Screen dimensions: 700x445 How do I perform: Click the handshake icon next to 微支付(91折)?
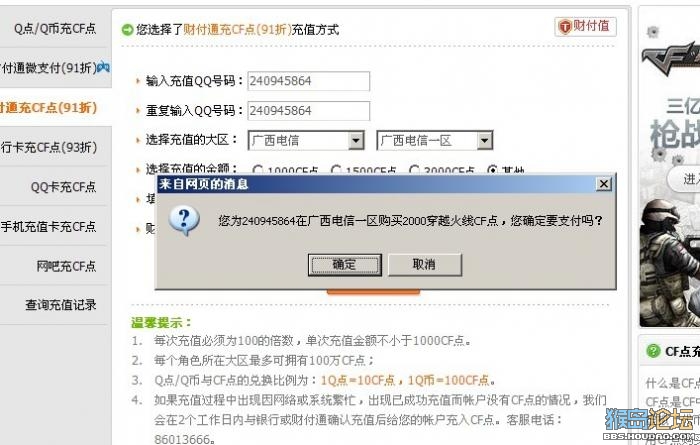[x=104, y=67]
